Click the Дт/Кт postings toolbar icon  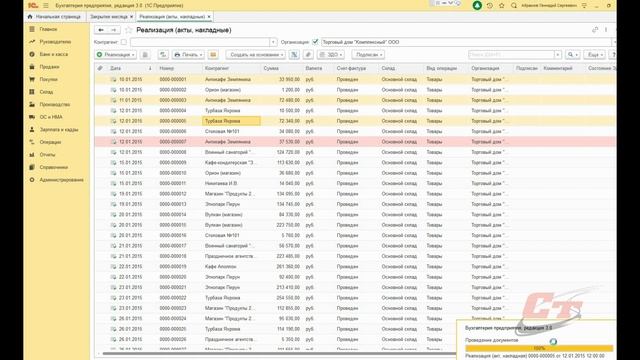click(163, 55)
